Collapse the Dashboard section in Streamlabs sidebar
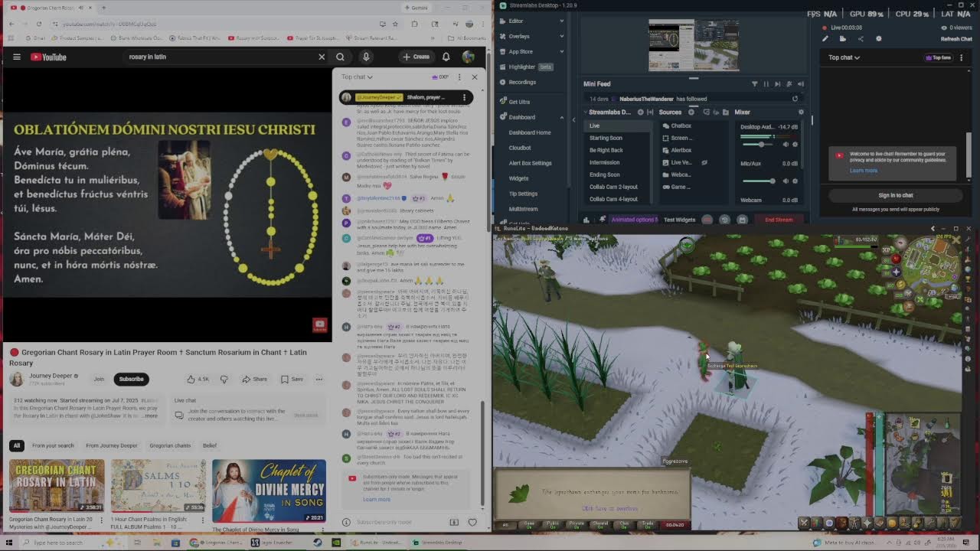980x551 pixels. click(x=561, y=117)
